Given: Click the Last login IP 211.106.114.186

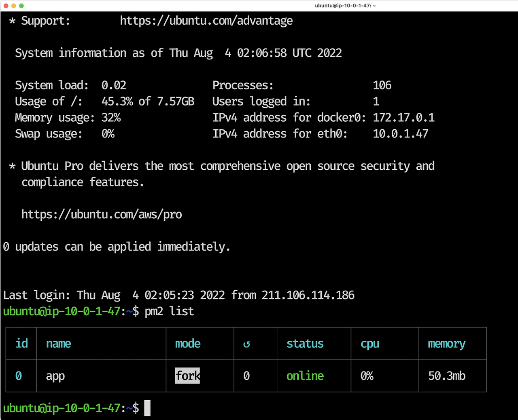Looking at the screenshot, I should click(308, 295).
